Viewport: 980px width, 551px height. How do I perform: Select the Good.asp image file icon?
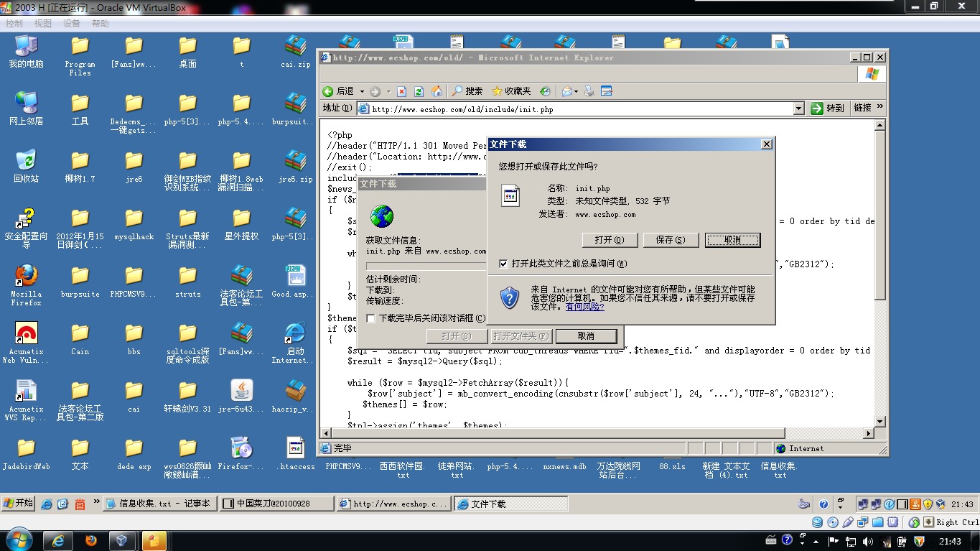[296, 282]
